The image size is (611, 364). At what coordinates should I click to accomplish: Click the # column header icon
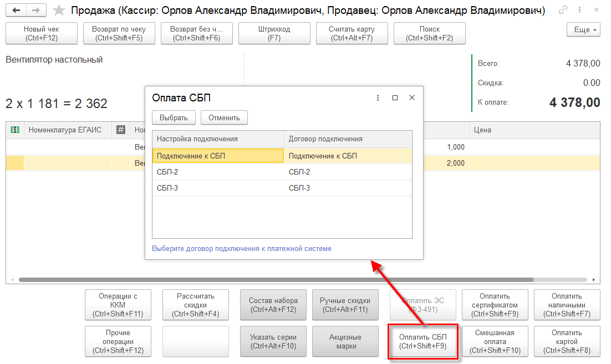pos(121,130)
